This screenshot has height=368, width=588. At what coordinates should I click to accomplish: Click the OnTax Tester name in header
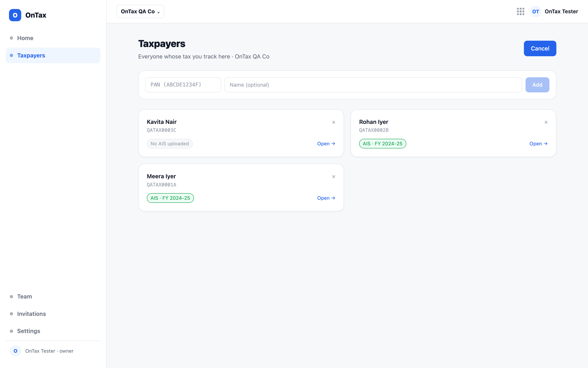pos(561,11)
